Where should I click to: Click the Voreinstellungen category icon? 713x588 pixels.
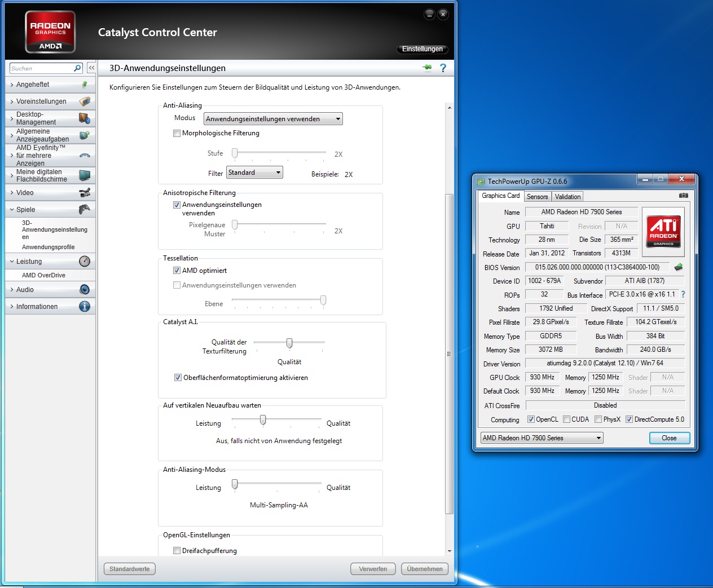(85, 101)
